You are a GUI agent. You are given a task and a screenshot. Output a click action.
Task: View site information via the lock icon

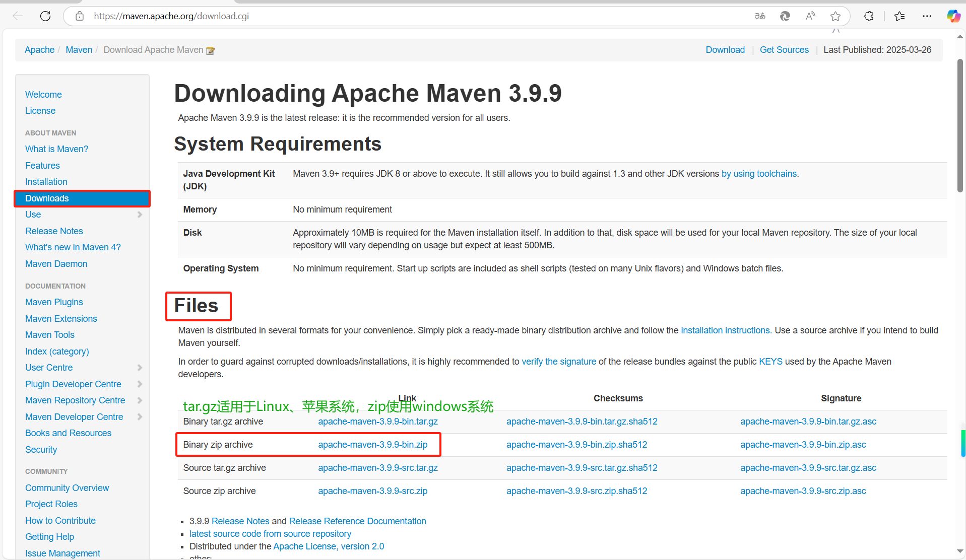coord(79,16)
